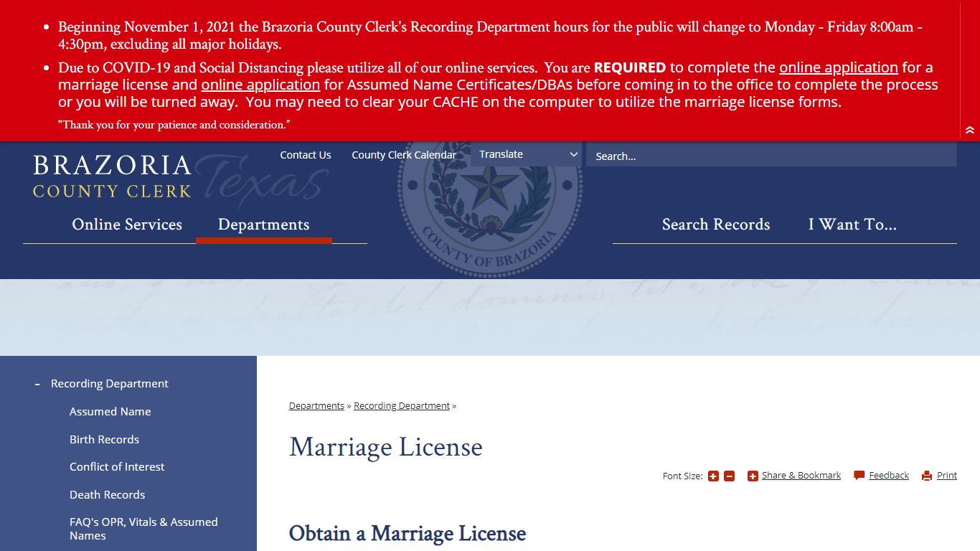Select Assumed Name in sidebar

(x=110, y=412)
